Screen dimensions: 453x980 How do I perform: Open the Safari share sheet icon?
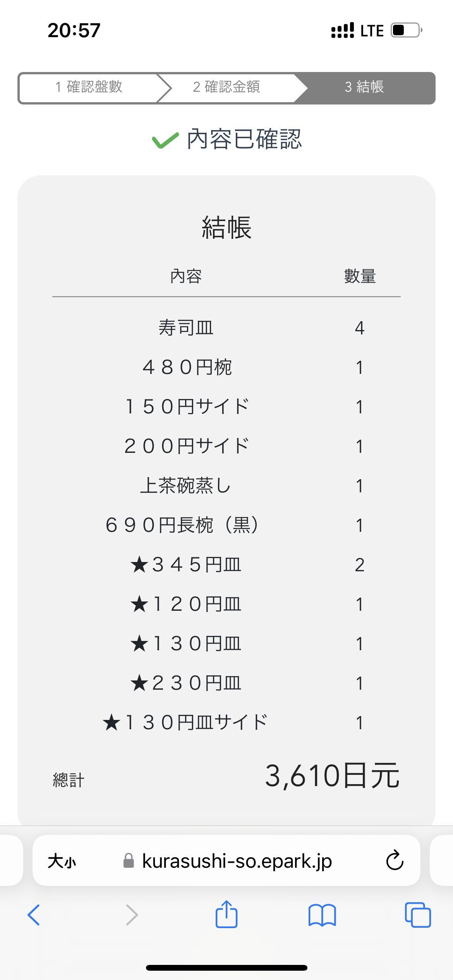click(x=226, y=914)
